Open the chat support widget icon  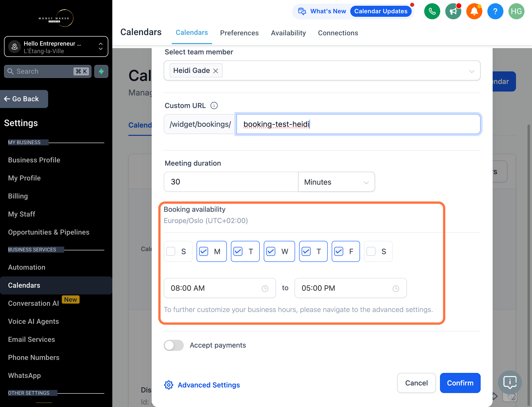pos(510,382)
